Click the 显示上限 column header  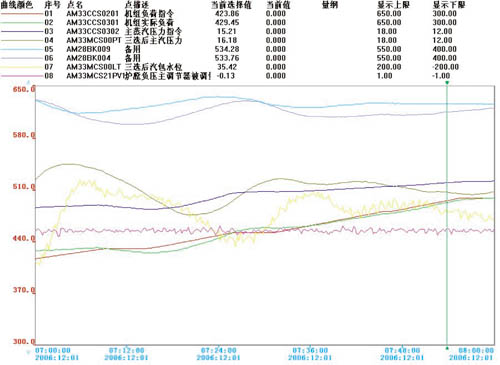[393, 5]
